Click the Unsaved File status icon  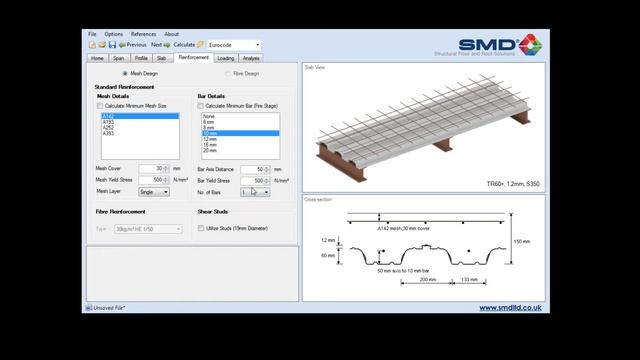click(89, 308)
